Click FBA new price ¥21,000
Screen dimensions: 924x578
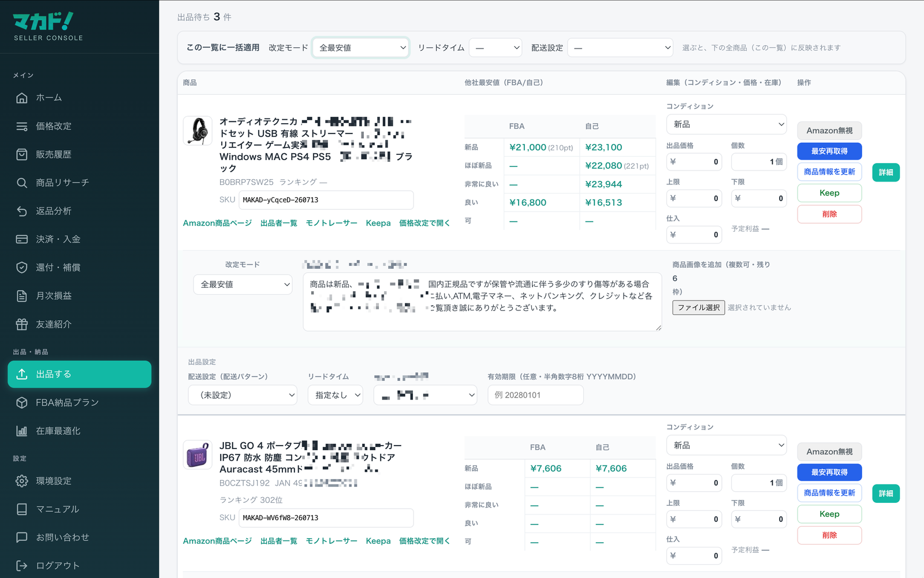point(528,147)
